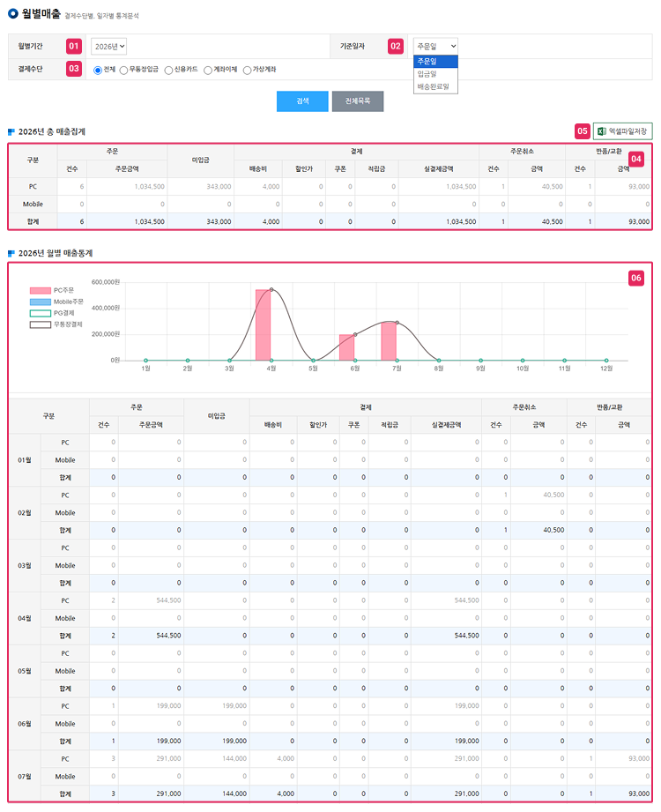Click 343,000 in the summary 합계 row
This screenshot has width=661, height=812.
(219, 221)
